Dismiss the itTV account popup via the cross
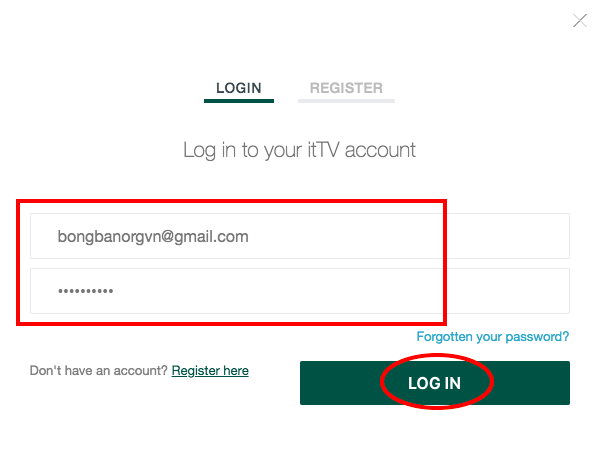The image size is (599, 460). (580, 21)
